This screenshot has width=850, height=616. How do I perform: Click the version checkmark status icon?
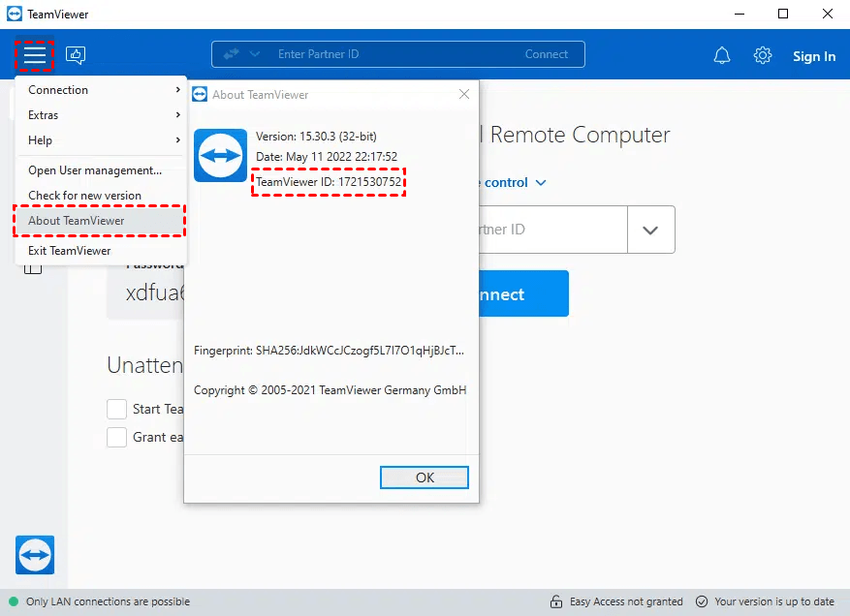[702, 601]
